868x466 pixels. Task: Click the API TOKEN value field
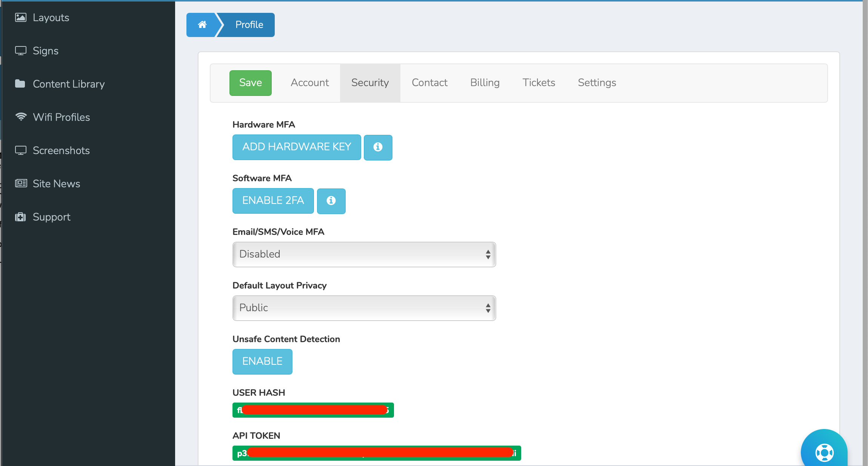[x=376, y=453]
